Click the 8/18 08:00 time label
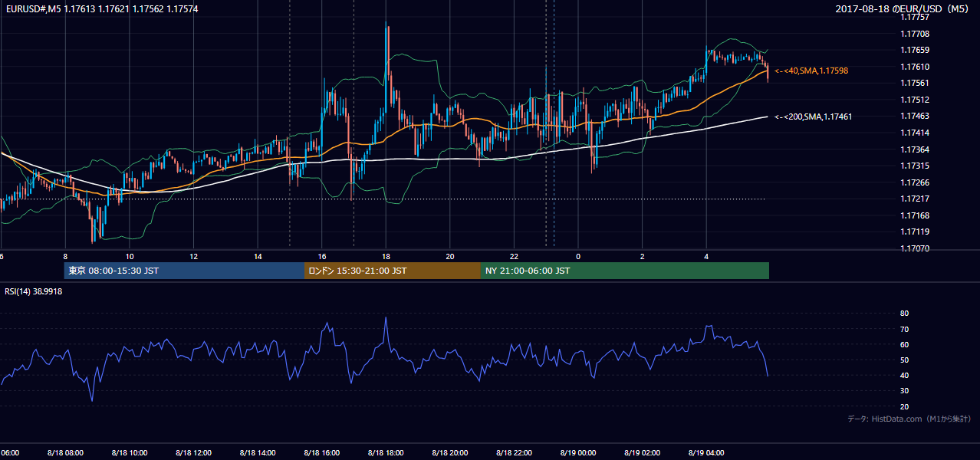The image size is (980, 460). tap(65, 452)
